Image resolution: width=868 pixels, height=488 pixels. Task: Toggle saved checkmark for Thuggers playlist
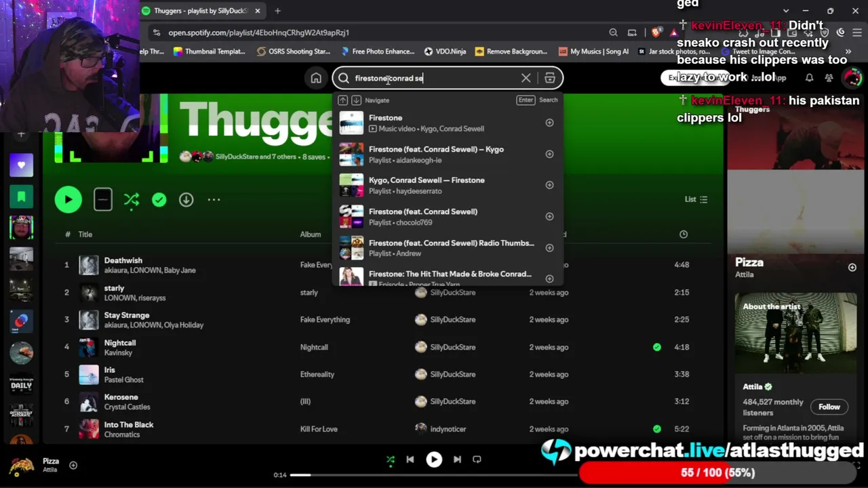point(159,199)
